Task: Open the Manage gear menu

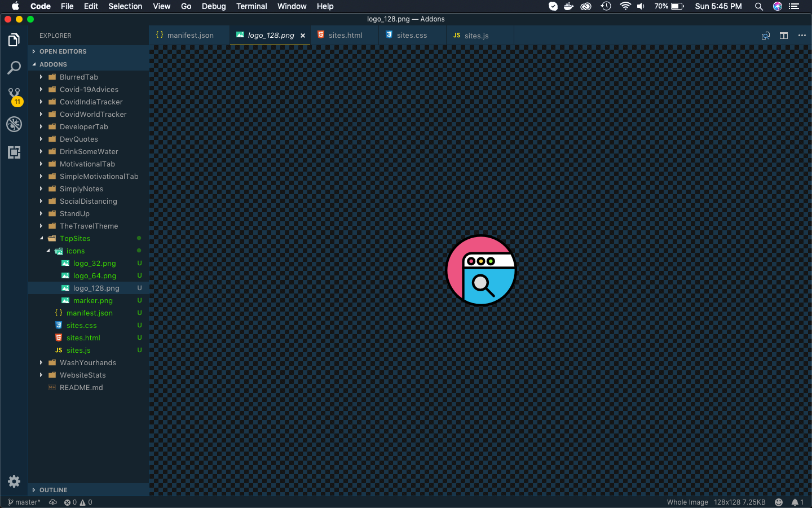Action: coord(14,481)
